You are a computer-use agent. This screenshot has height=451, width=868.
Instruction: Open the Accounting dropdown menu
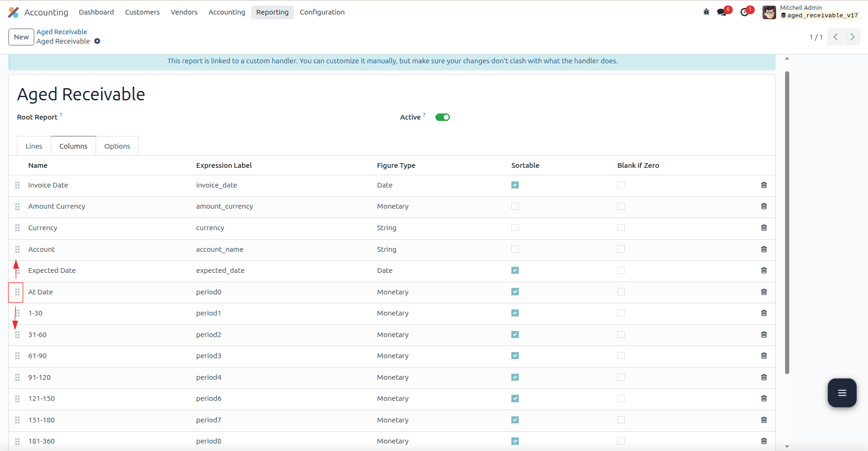pyautogui.click(x=227, y=12)
